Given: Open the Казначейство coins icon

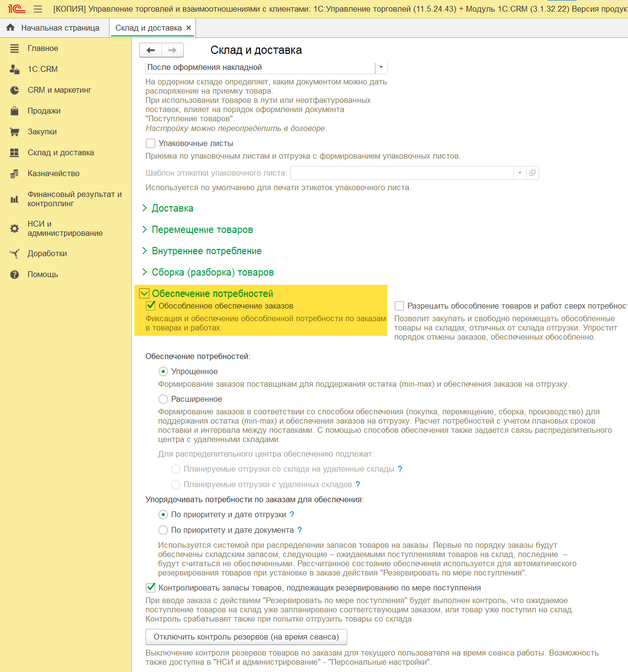Looking at the screenshot, I should (15, 174).
